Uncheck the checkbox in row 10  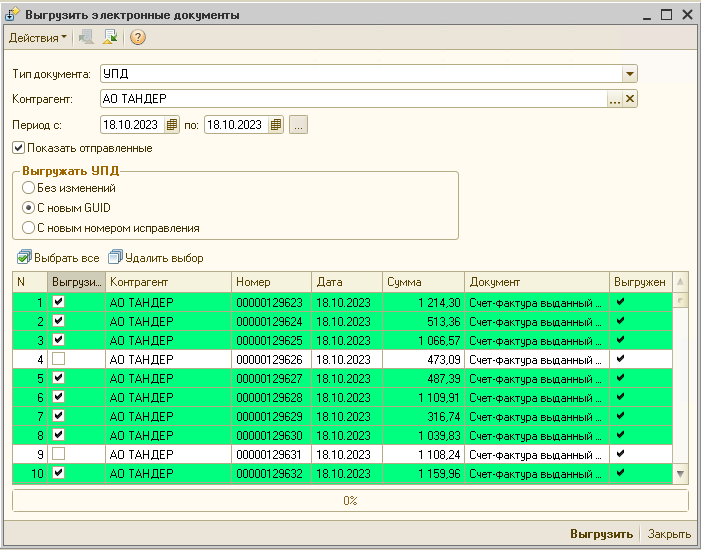[59, 473]
